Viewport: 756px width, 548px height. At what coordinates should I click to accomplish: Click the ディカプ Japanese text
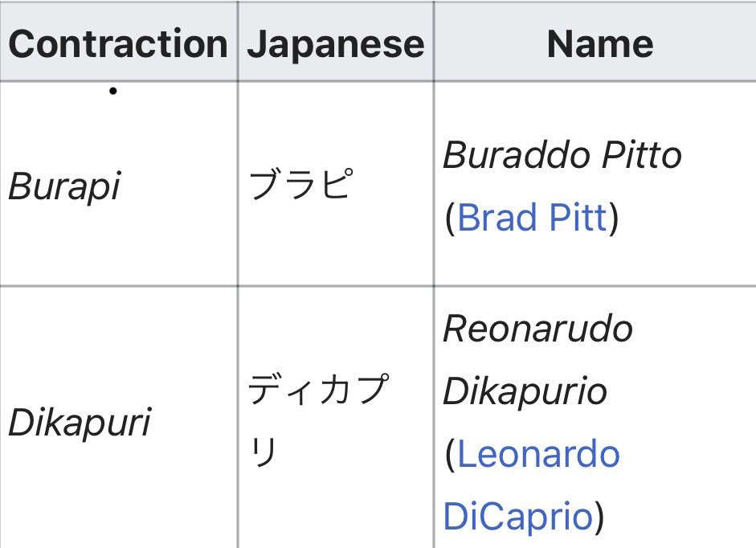coord(318,389)
